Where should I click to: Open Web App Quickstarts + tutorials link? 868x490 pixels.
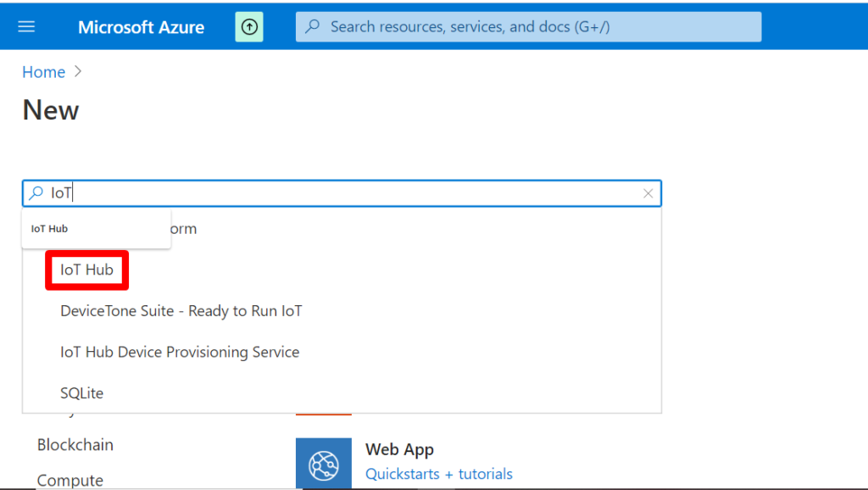(439, 474)
